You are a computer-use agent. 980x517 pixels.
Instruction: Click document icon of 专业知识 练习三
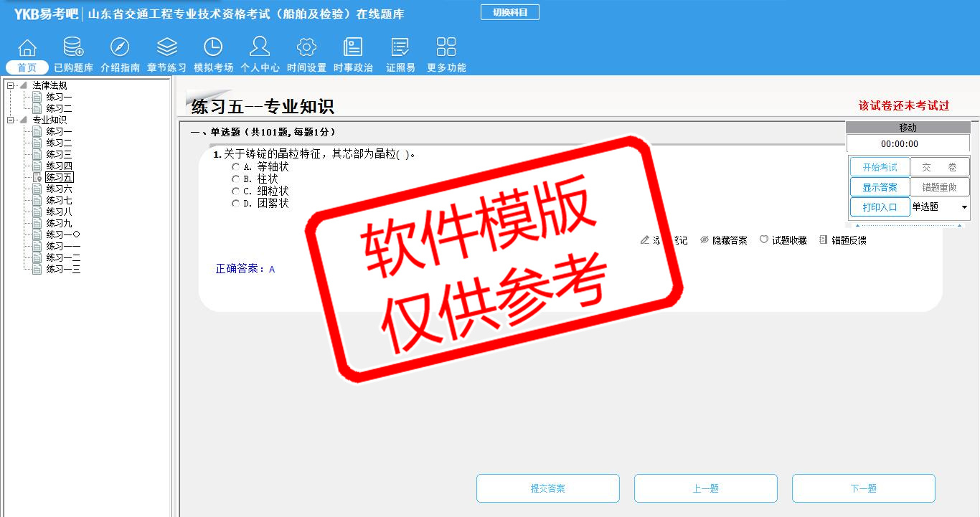(x=37, y=154)
